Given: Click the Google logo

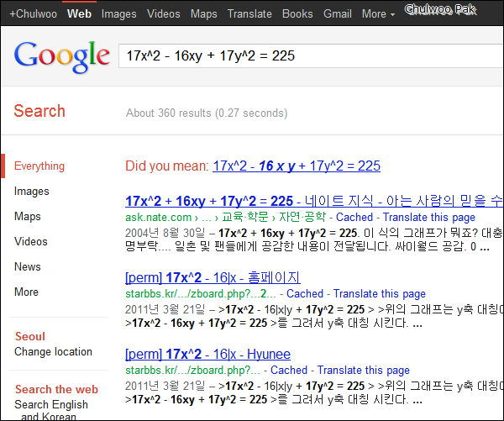Looking at the screenshot, I should (x=61, y=56).
